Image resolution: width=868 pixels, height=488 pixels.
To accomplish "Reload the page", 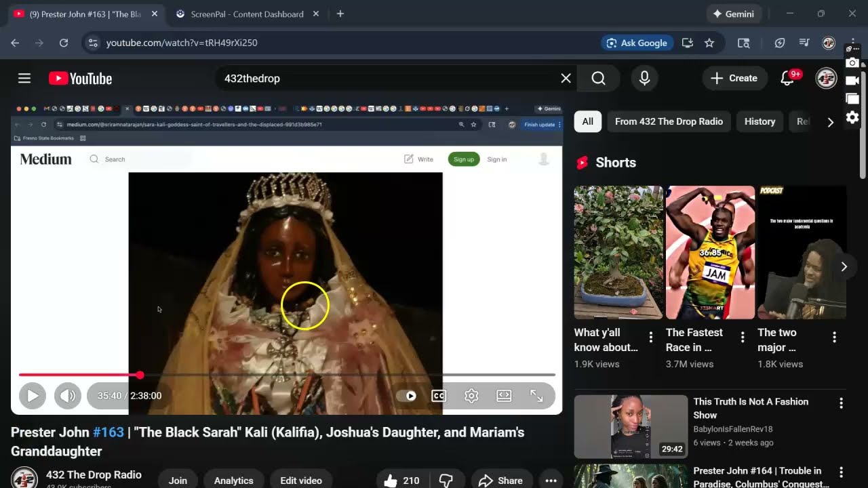I will [x=64, y=43].
